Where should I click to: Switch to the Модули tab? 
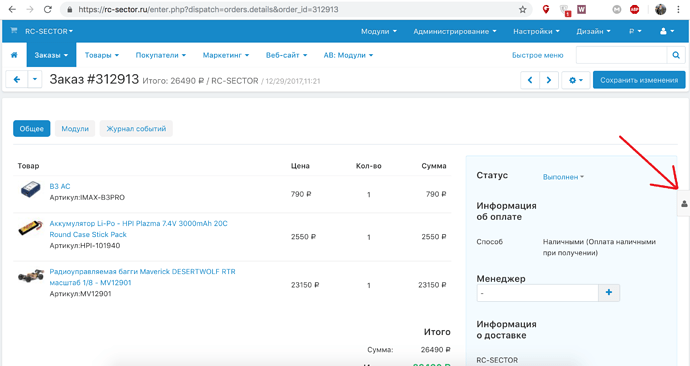(75, 128)
